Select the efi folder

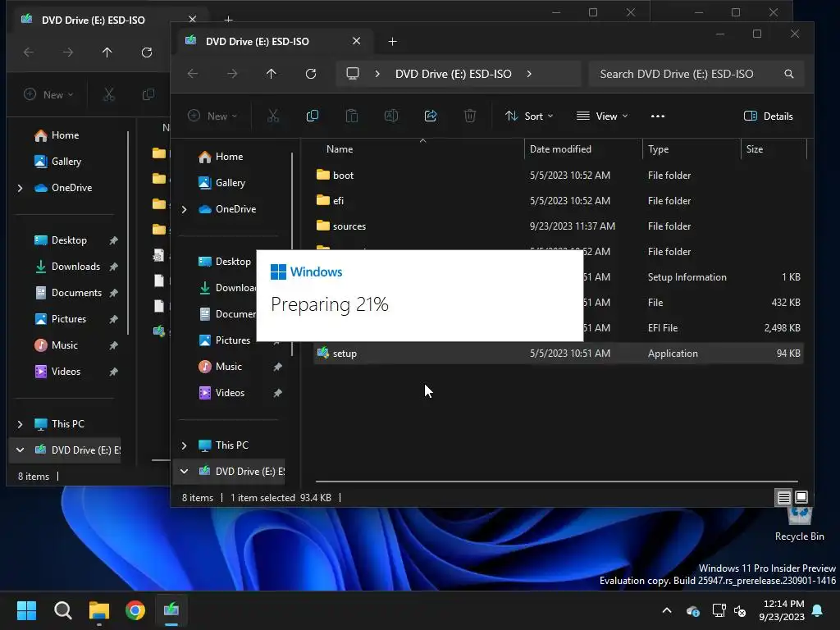[x=338, y=201]
